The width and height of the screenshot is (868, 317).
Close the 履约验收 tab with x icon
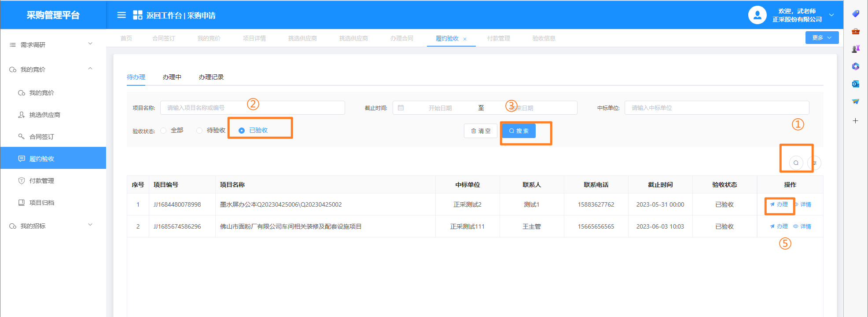[x=465, y=39]
